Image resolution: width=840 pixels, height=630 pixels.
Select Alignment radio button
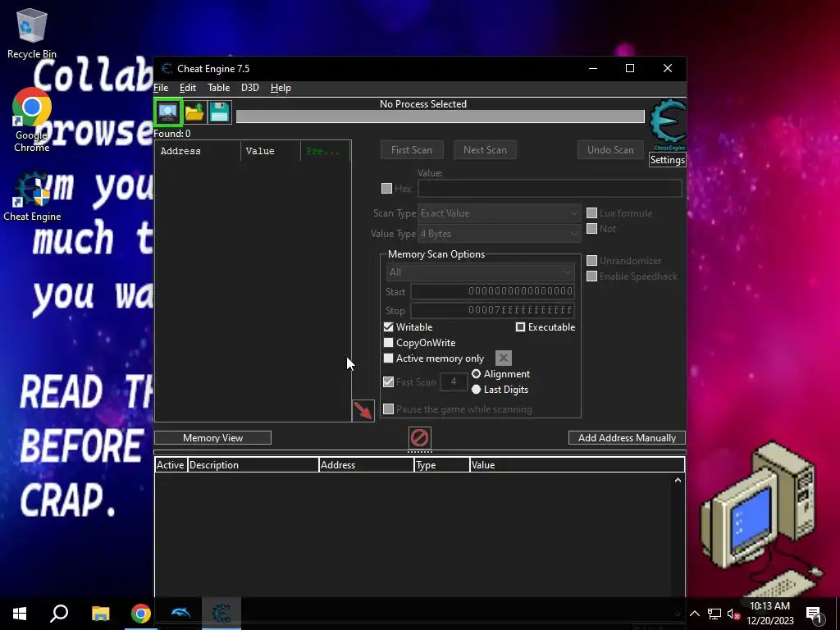[476, 374]
